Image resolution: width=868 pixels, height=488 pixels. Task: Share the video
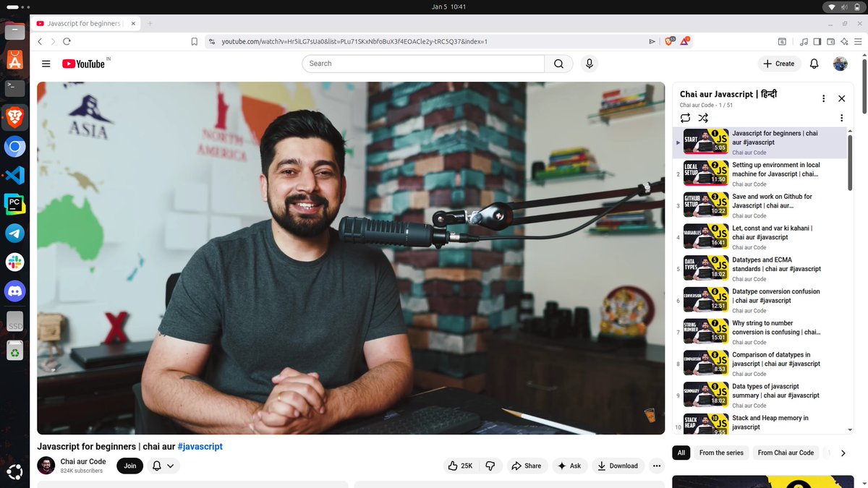[x=526, y=466]
